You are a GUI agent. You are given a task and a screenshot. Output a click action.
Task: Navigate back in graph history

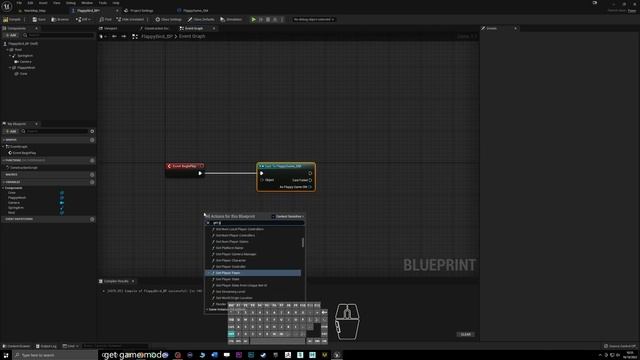pyautogui.click(x=114, y=36)
